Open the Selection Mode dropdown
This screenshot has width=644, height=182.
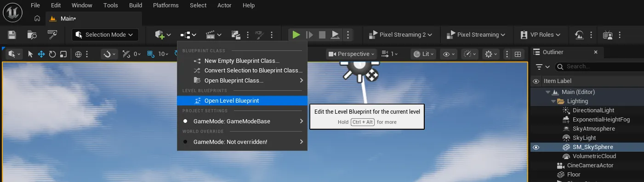click(x=105, y=34)
